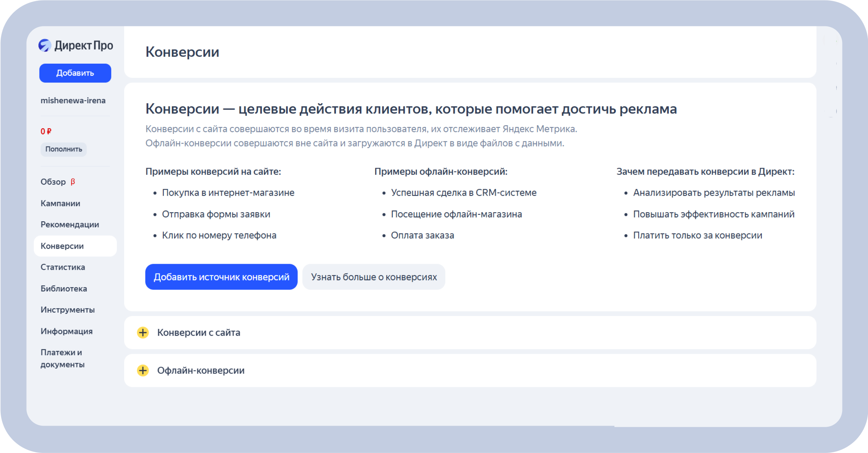868x453 pixels.
Task: Select Конверсии sidebar item
Action: 75,246
